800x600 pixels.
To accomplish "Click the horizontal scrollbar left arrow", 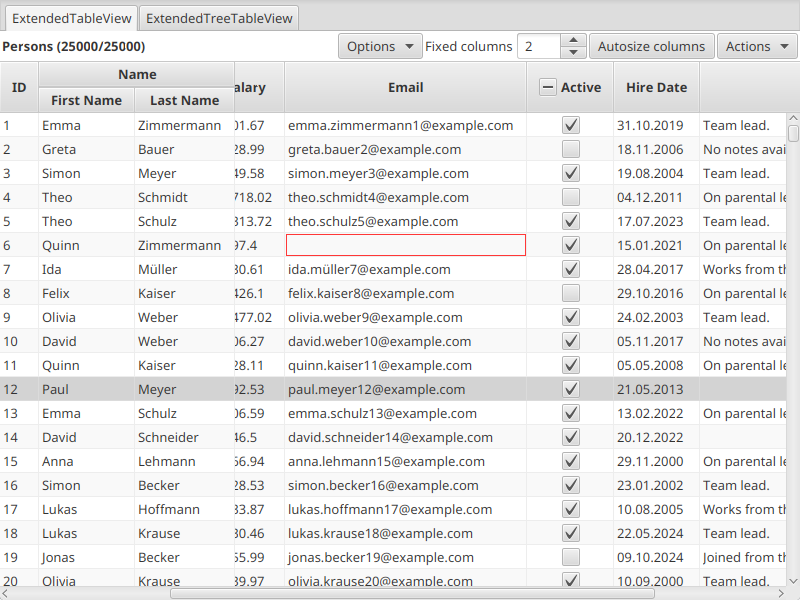I will coord(5,593).
